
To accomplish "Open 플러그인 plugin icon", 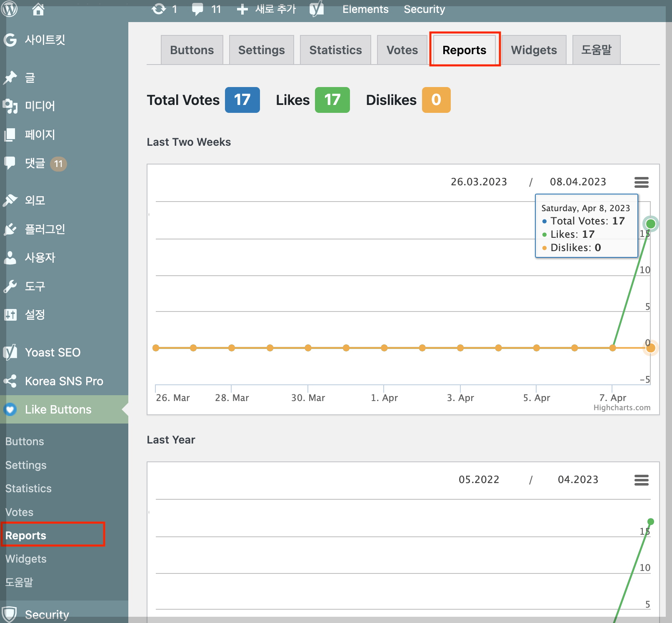I will click(x=10, y=229).
